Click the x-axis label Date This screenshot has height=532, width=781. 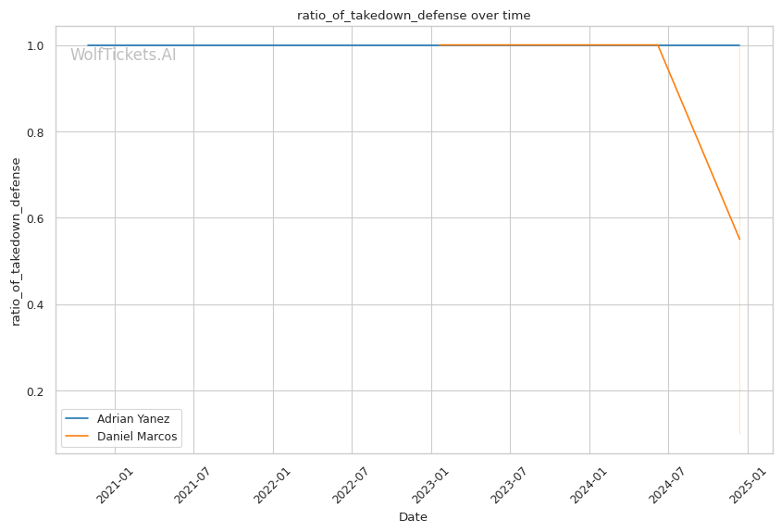413,516
